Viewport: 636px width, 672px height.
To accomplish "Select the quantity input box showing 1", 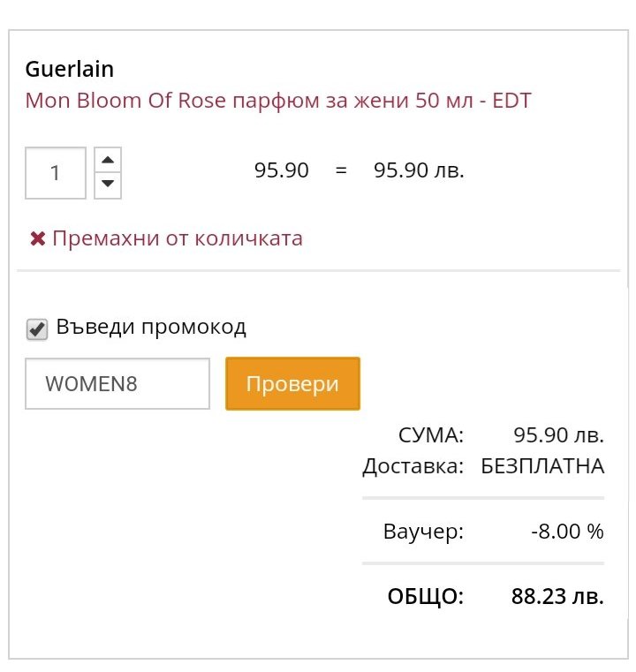I will click(56, 173).
